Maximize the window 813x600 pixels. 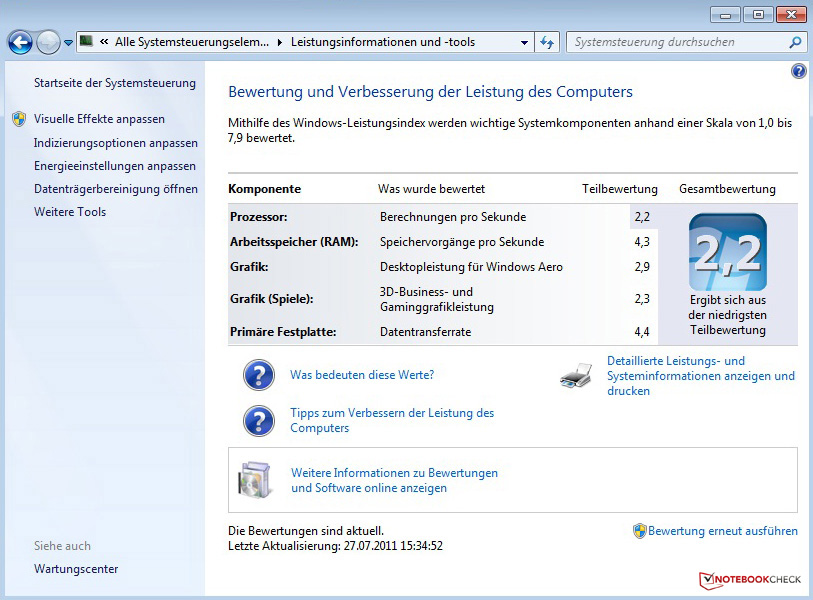click(758, 15)
